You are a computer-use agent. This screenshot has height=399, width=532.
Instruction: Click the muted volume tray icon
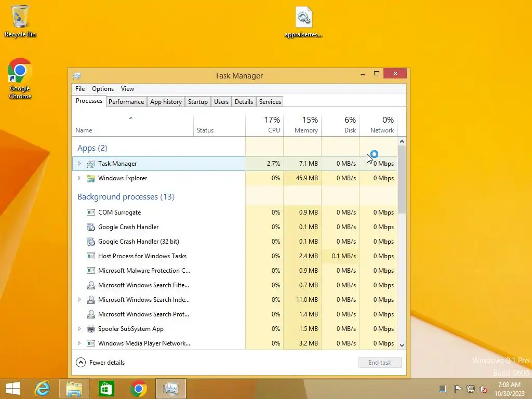pos(483,389)
